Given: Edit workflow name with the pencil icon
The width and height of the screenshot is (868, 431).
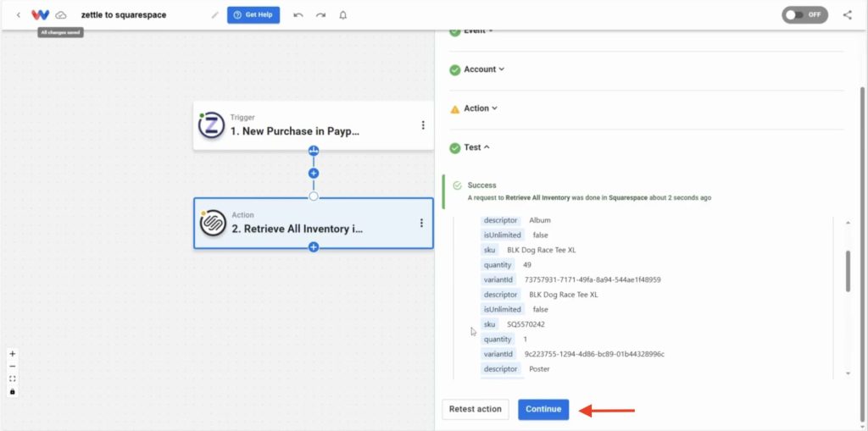Looking at the screenshot, I should 215,15.
